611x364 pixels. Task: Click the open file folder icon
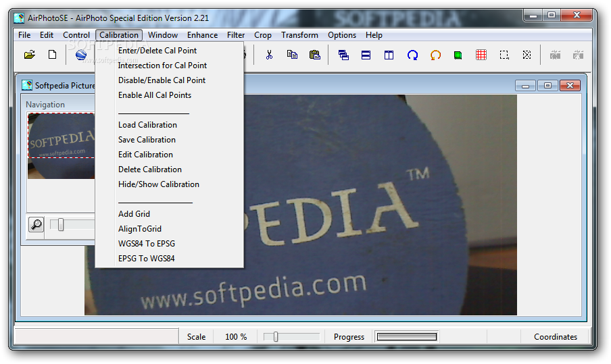30,55
